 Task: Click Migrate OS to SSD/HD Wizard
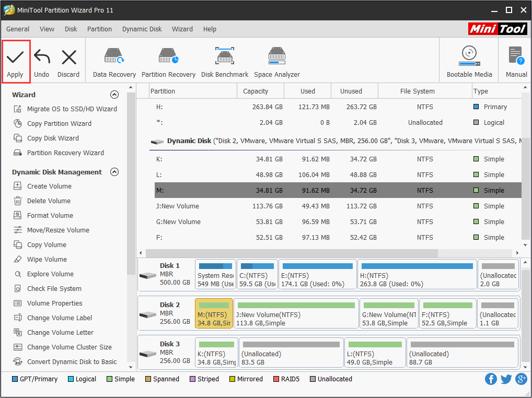click(x=72, y=109)
